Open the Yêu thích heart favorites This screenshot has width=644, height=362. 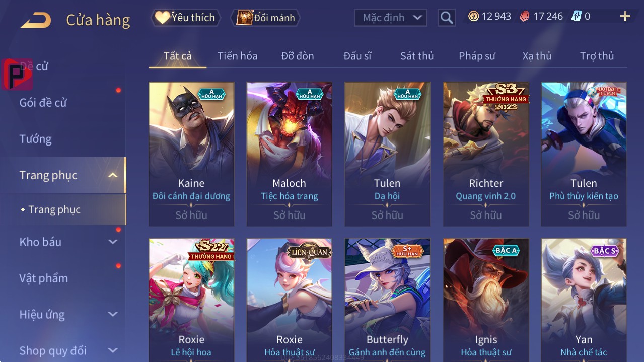(x=185, y=18)
